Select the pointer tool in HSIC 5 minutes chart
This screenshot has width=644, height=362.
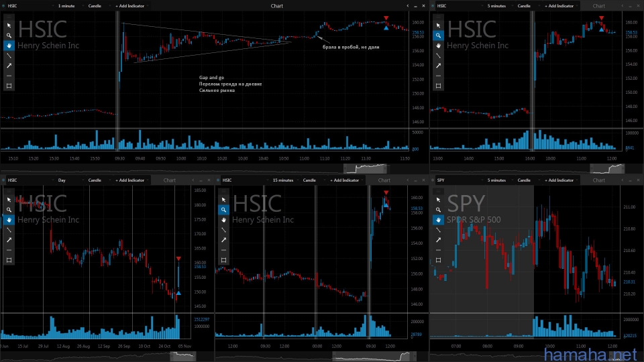click(x=438, y=25)
